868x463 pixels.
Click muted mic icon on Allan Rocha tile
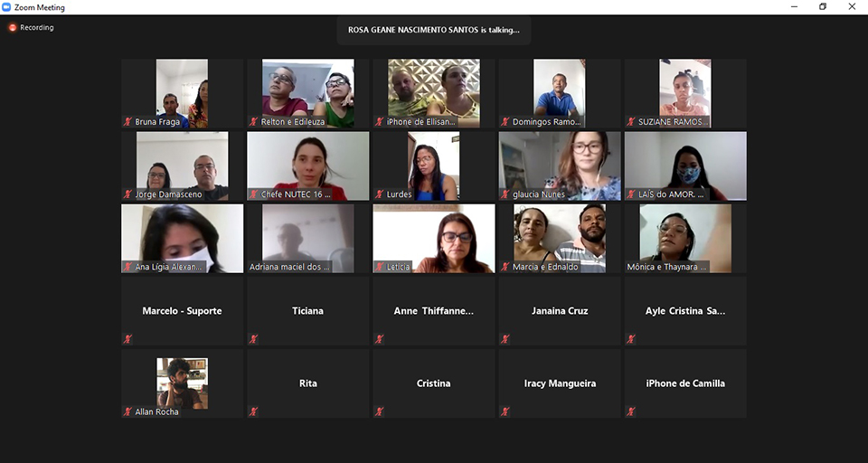(x=127, y=411)
